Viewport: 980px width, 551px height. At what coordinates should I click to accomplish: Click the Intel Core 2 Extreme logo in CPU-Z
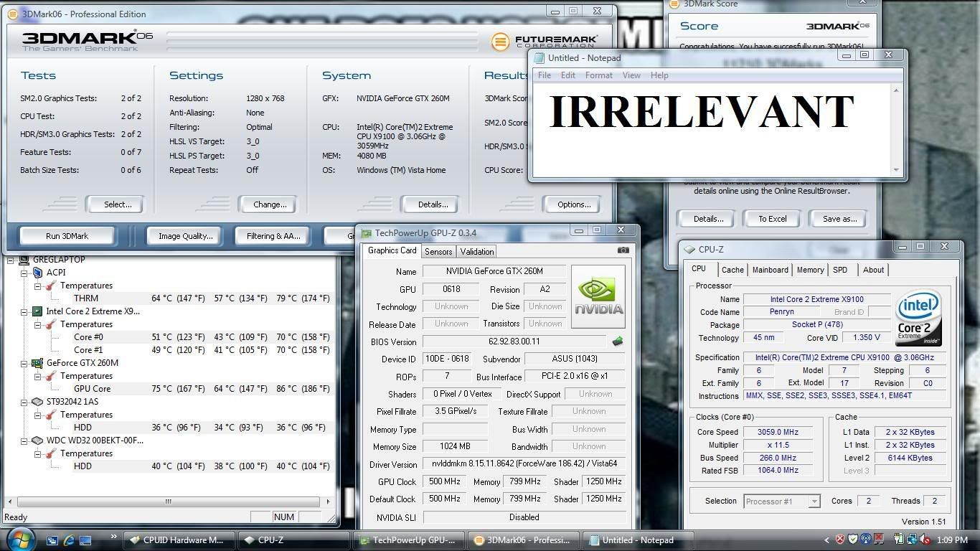point(918,319)
